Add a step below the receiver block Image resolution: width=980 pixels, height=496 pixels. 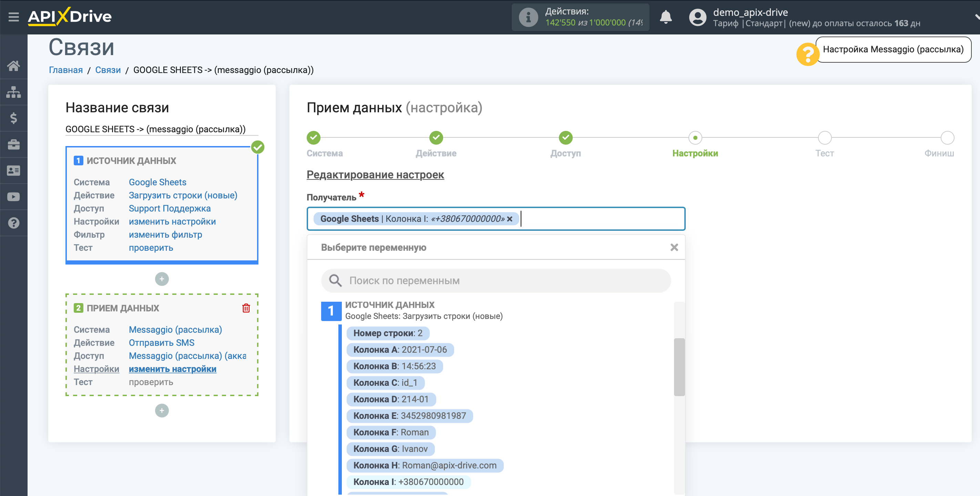pyautogui.click(x=162, y=411)
